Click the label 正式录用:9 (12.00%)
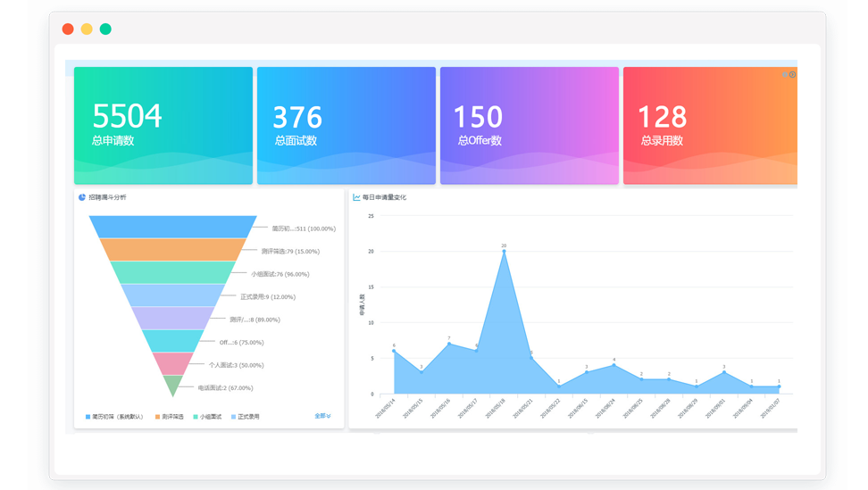Image resolution: width=868 pixels, height=490 pixels. (x=268, y=296)
